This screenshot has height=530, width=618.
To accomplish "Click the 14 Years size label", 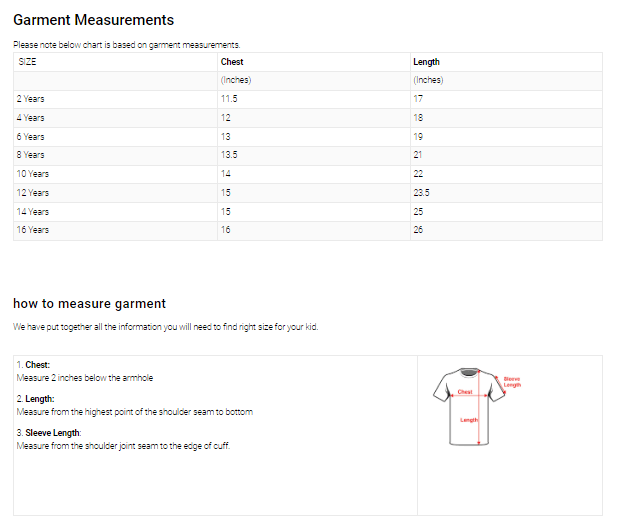I will point(33,211).
